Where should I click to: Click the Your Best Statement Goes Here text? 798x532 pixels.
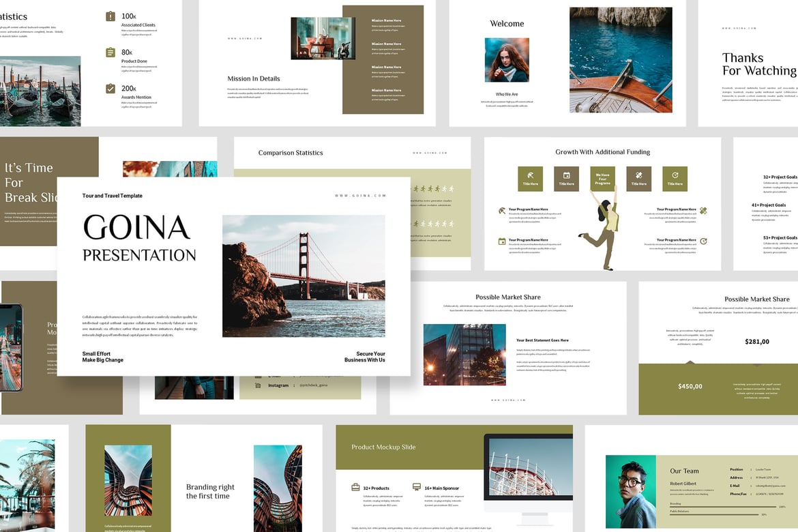coord(542,340)
